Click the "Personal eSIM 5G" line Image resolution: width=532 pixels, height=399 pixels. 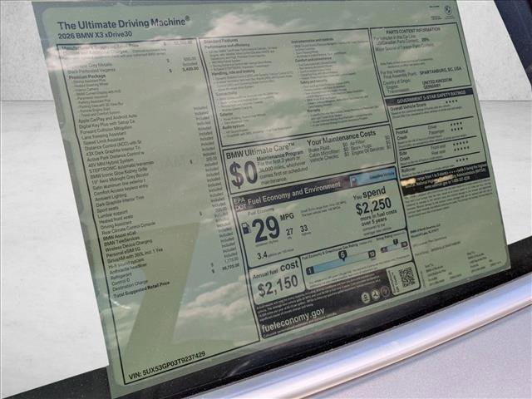[124, 253]
